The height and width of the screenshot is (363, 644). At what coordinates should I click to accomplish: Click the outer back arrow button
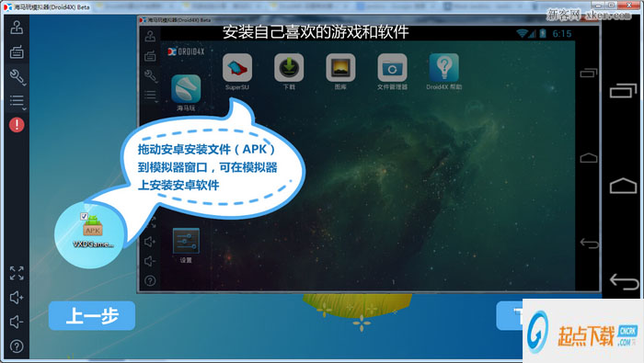(x=625, y=282)
